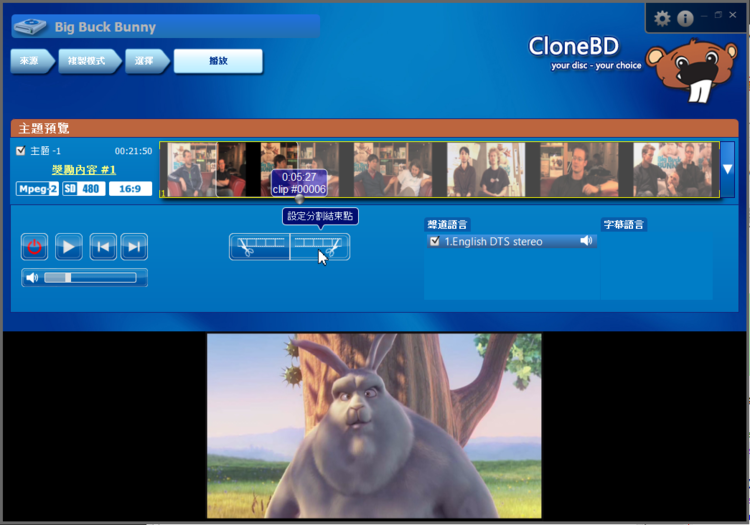Click the 聲道語言 header

[447, 224]
